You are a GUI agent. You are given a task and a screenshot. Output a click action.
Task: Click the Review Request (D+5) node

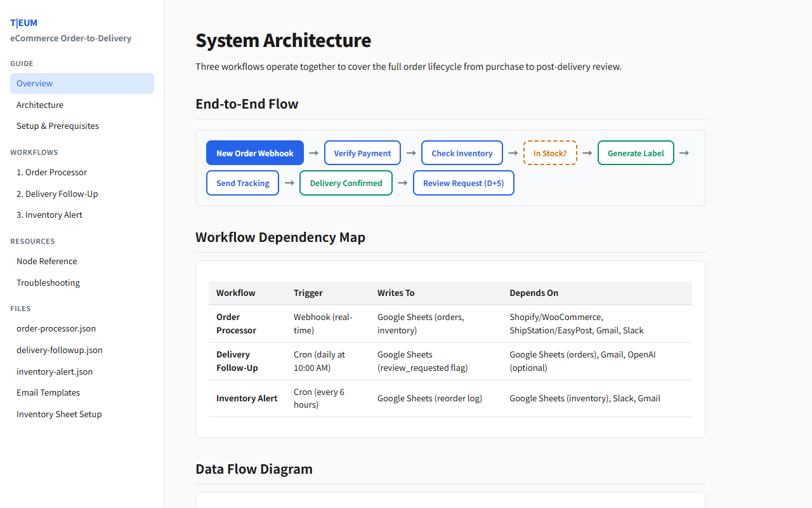coord(463,183)
